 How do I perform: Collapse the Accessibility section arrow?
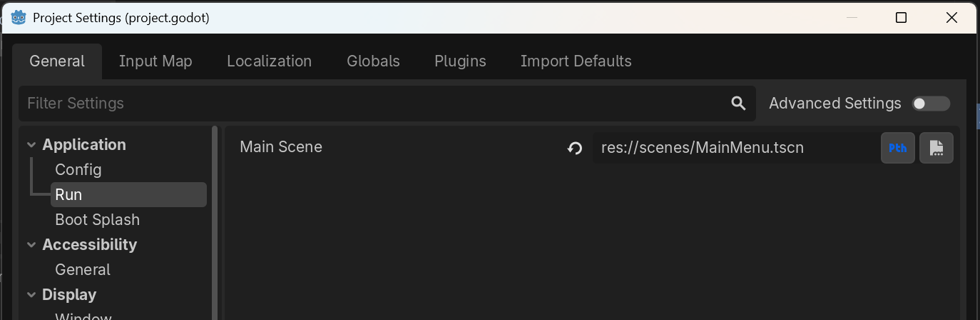pyautogui.click(x=31, y=245)
